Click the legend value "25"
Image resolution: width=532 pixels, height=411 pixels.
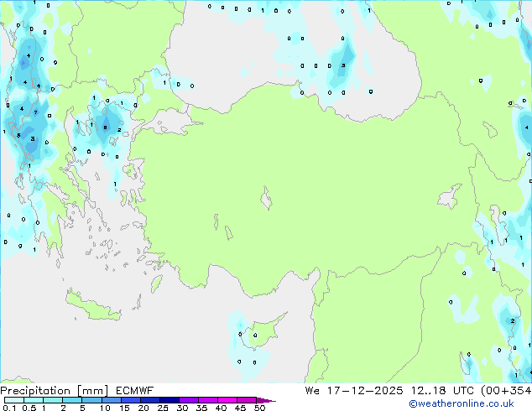163,408
